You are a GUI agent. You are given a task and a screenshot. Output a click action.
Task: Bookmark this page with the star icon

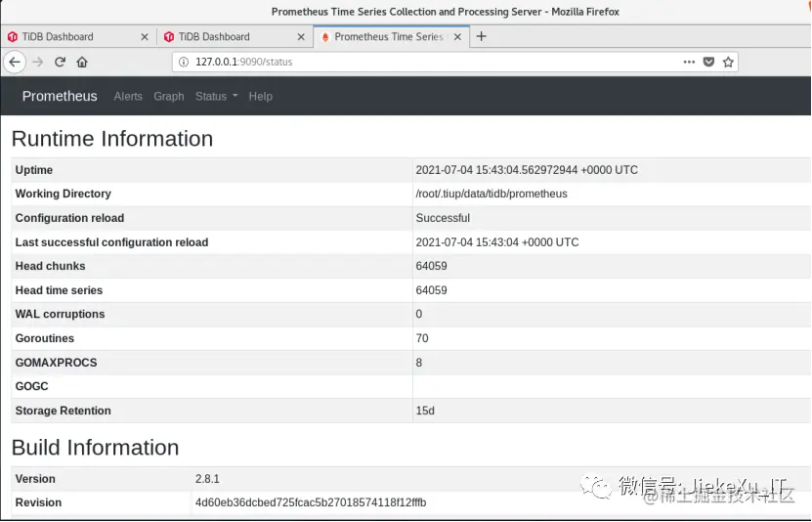[x=728, y=62]
